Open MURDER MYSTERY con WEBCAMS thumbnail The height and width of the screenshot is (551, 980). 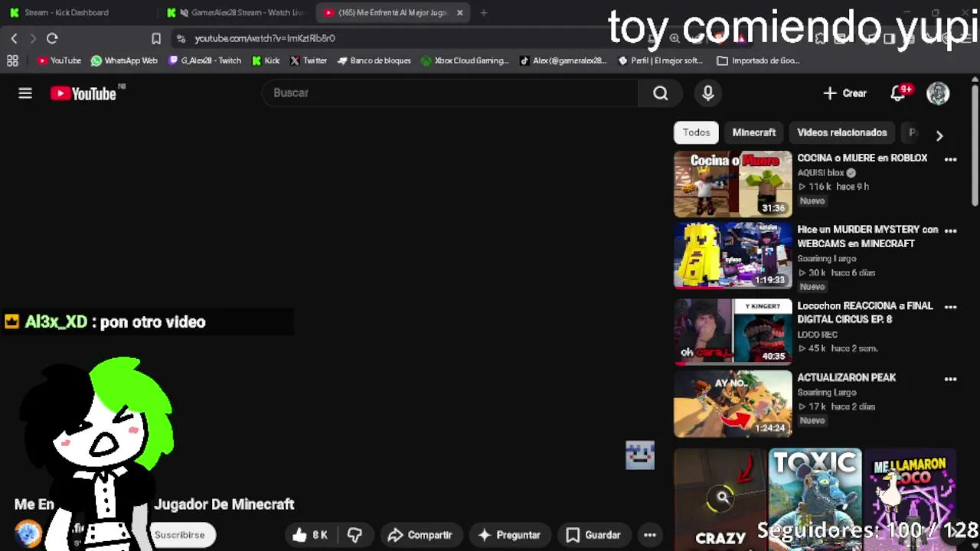[733, 256]
